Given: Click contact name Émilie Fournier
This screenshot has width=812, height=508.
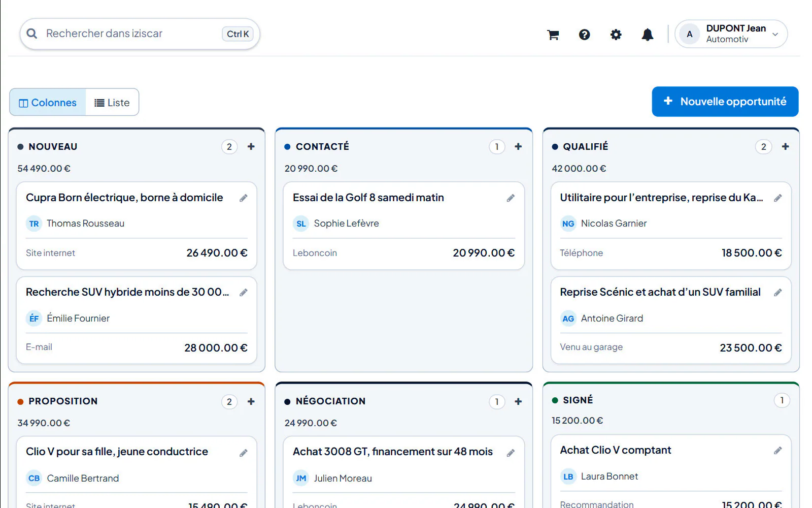Looking at the screenshot, I should (78, 319).
